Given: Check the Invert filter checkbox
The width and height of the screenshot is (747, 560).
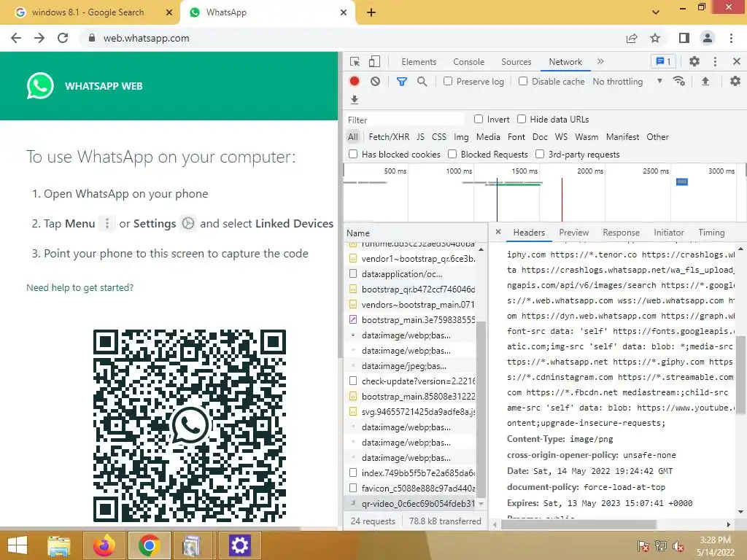Looking at the screenshot, I should 479,119.
